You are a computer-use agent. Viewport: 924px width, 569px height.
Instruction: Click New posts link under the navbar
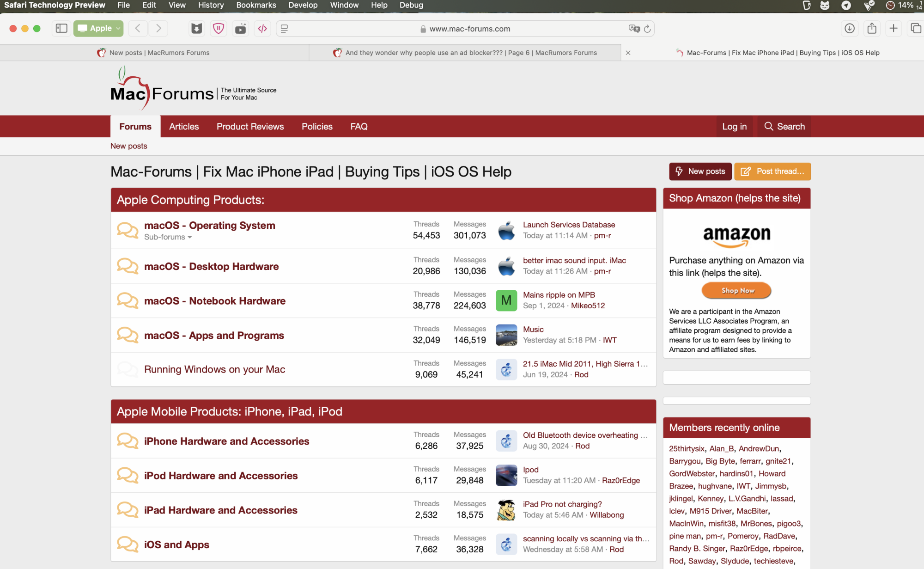point(128,146)
